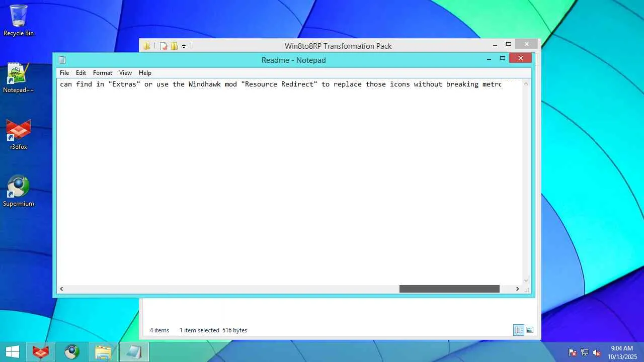This screenshot has height=362, width=644.
Task: Minimize the Win8to8RP Transformation Pack window
Action: tap(495, 45)
